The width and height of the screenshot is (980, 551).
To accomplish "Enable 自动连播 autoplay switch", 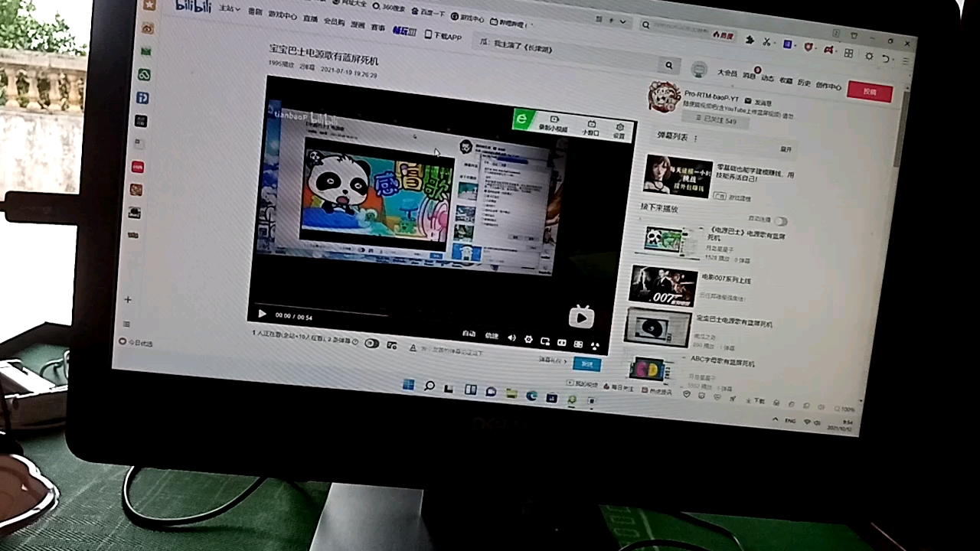I will (x=780, y=220).
